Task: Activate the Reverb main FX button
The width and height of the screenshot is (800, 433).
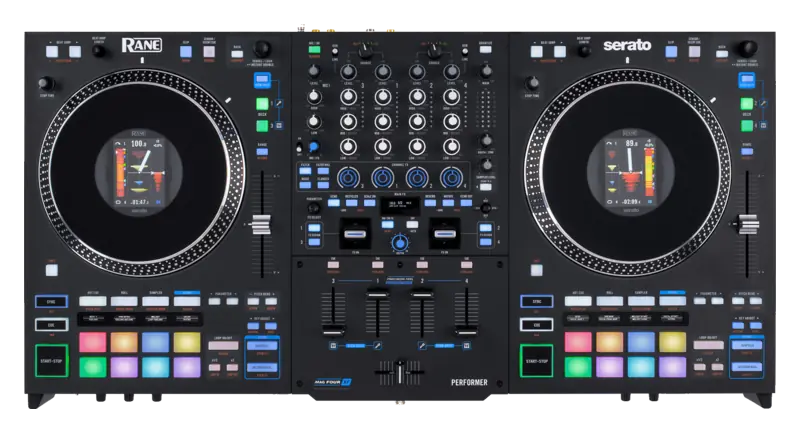Action: [430, 202]
